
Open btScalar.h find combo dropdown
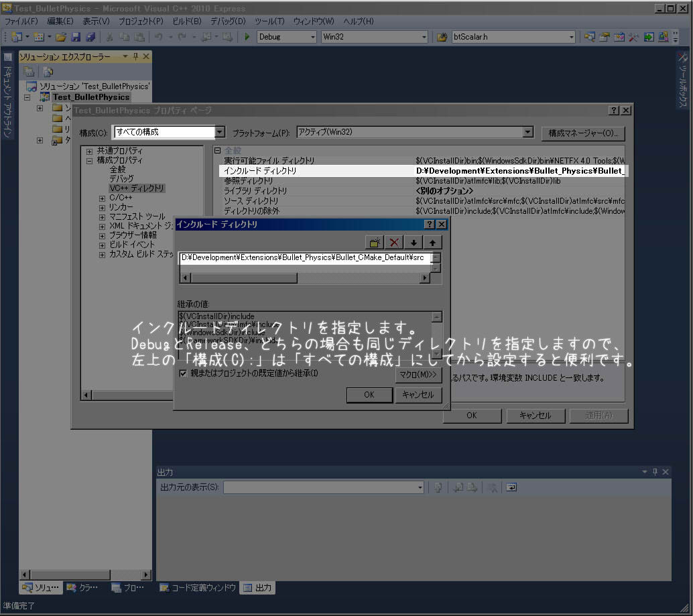coord(572,37)
